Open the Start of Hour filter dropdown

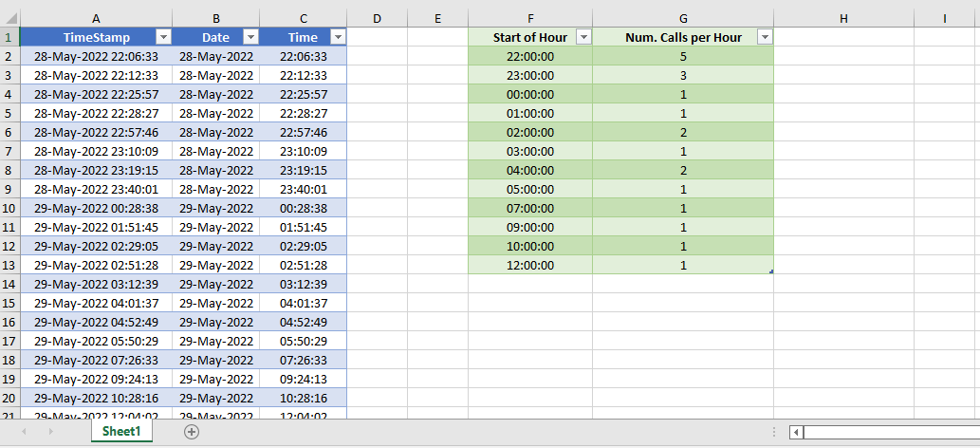pos(583,38)
